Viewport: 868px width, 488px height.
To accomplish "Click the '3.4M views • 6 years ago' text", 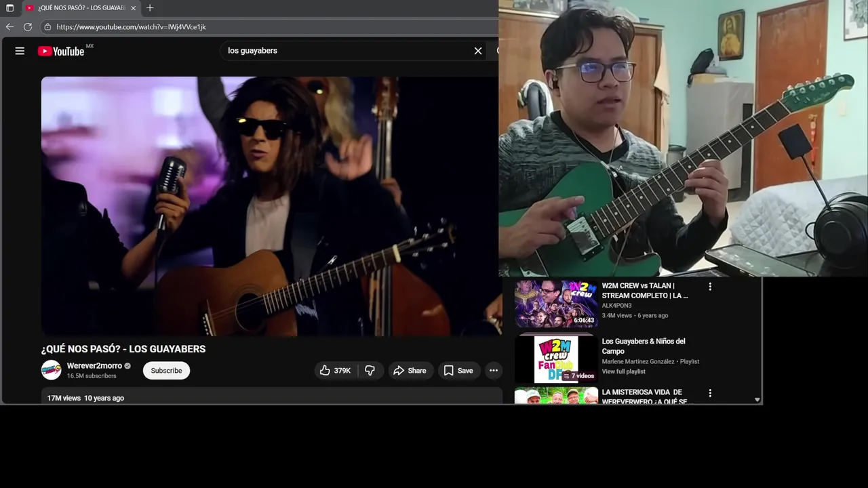I will point(635,316).
